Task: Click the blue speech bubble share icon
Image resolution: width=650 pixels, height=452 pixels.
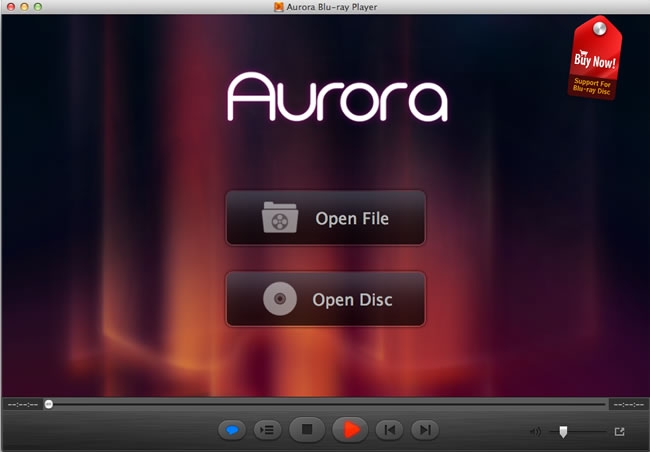Action: pyautogui.click(x=231, y=430)
